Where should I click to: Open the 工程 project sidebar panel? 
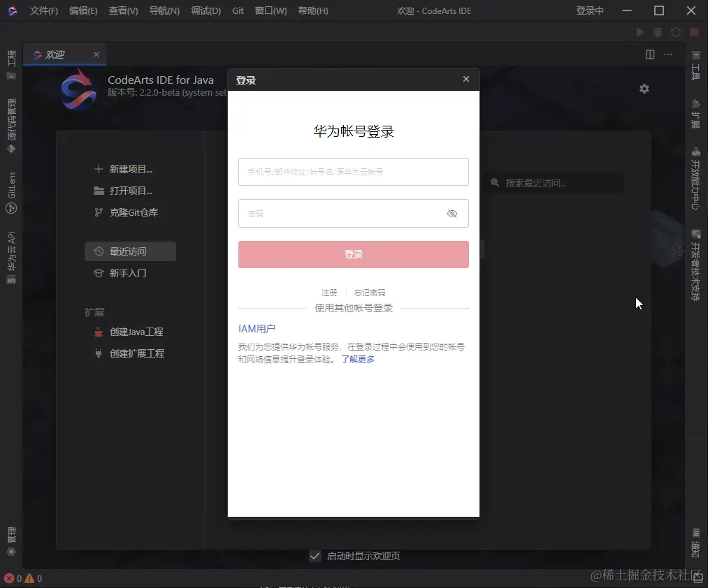pos(11,64)
